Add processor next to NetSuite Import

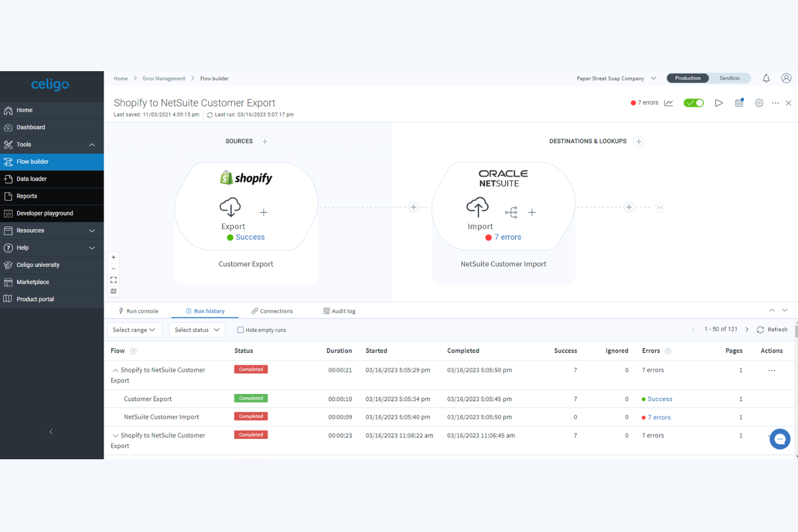pos(532,212)
